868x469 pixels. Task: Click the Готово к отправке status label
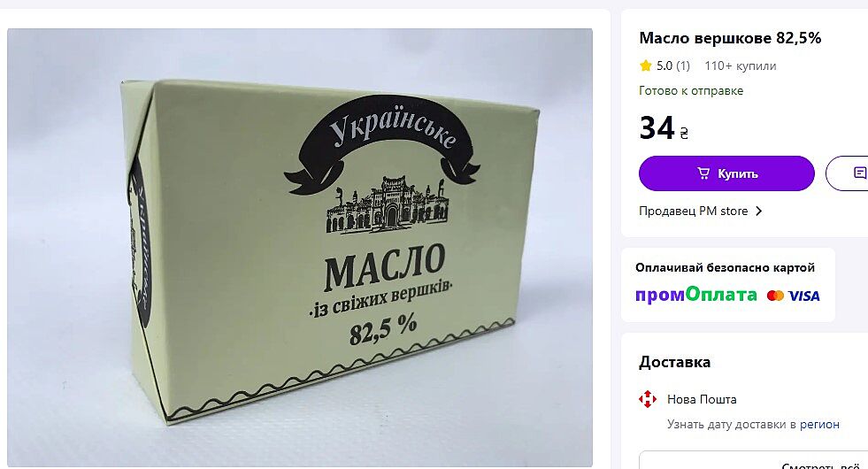tap(691, 91)
